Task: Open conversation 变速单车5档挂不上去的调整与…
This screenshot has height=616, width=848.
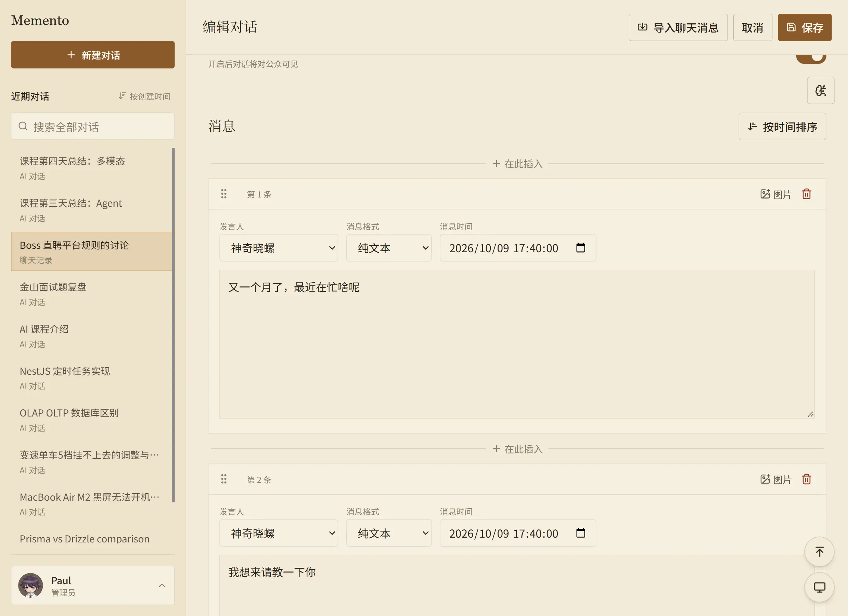Action: coord(91,462)
